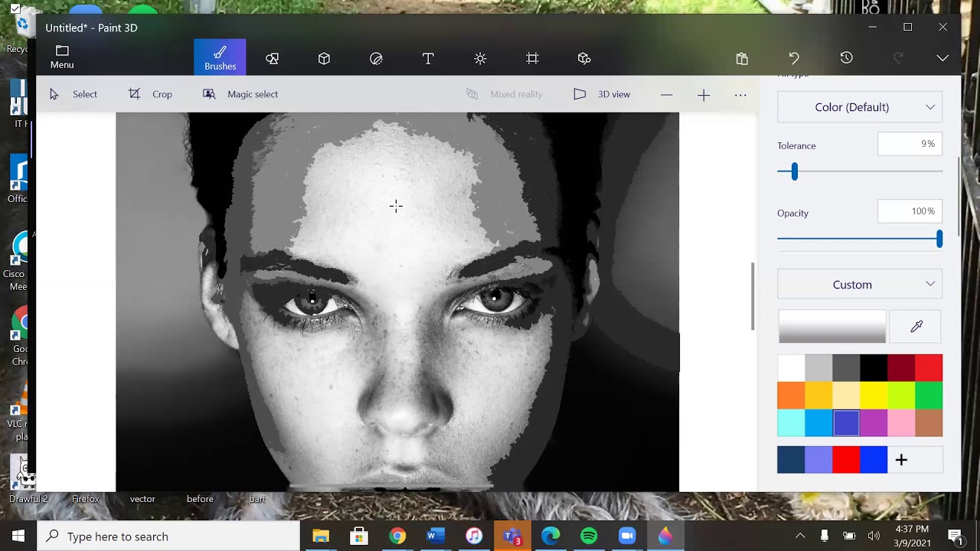Select the bright yellow swatch

point(874,396)
